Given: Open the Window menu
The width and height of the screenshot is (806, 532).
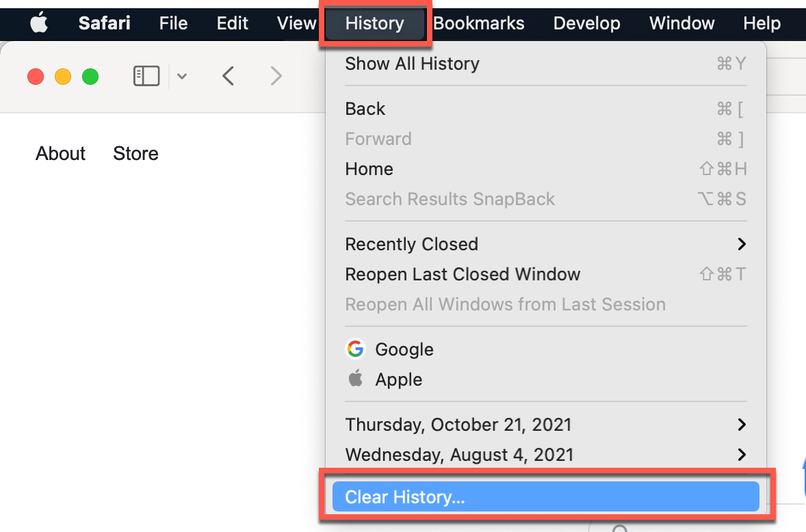Looking at the screenshot, I should [681, 23].
